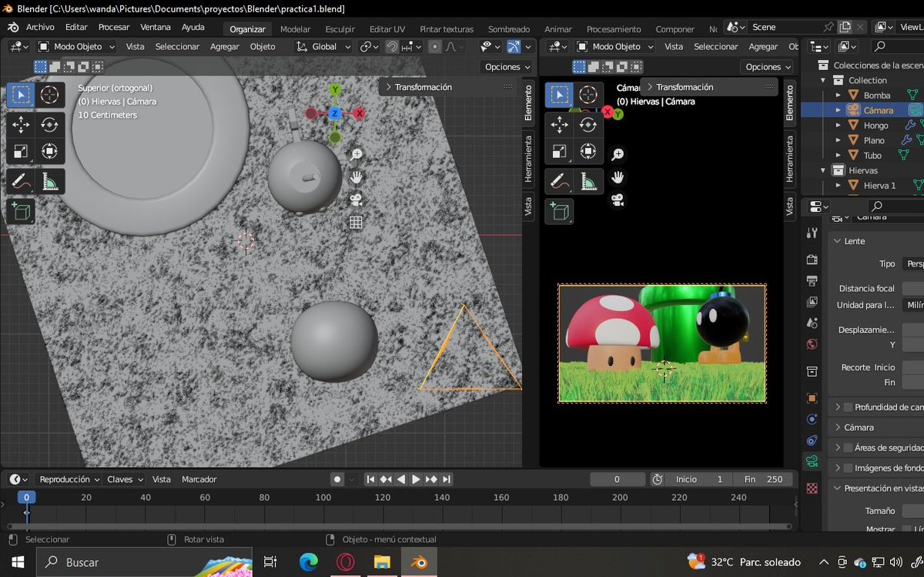
Task: Toggle auto keying record button in timeline
Action: pos(336,479)
